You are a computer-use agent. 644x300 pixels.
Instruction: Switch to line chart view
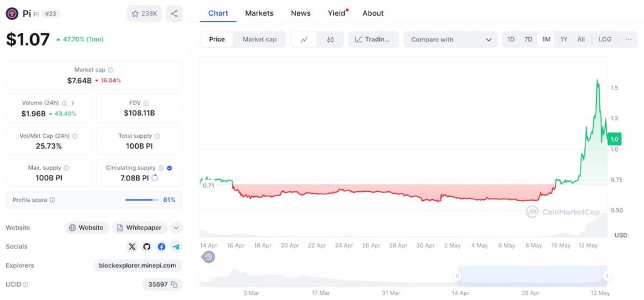(304, 40)
